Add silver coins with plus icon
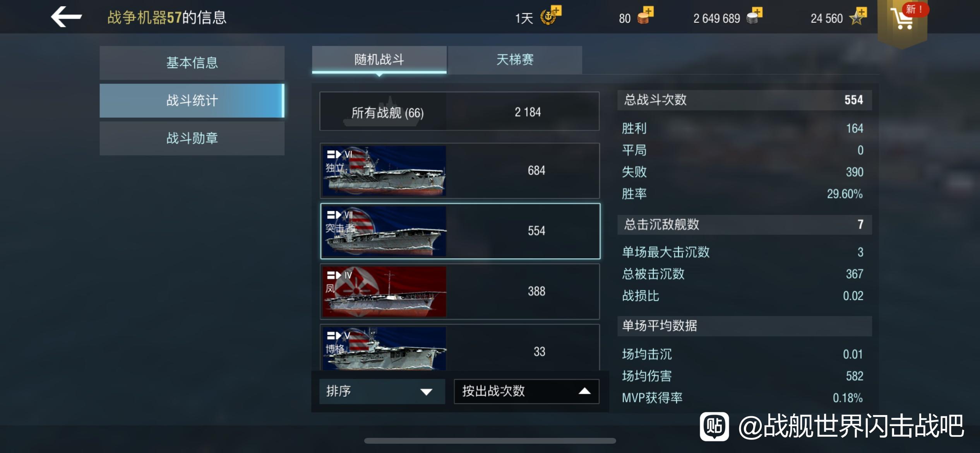Image resolution: width=980 pixels, height=453 pixels. point(754,16)
